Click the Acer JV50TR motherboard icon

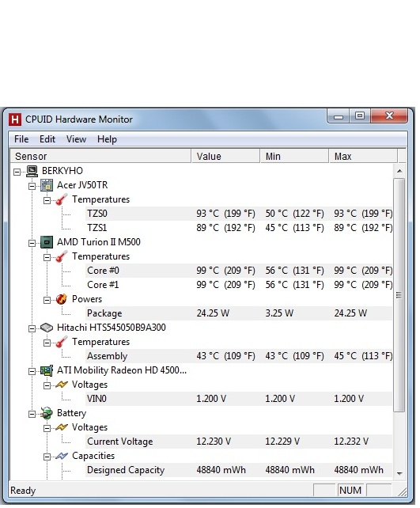47,185
